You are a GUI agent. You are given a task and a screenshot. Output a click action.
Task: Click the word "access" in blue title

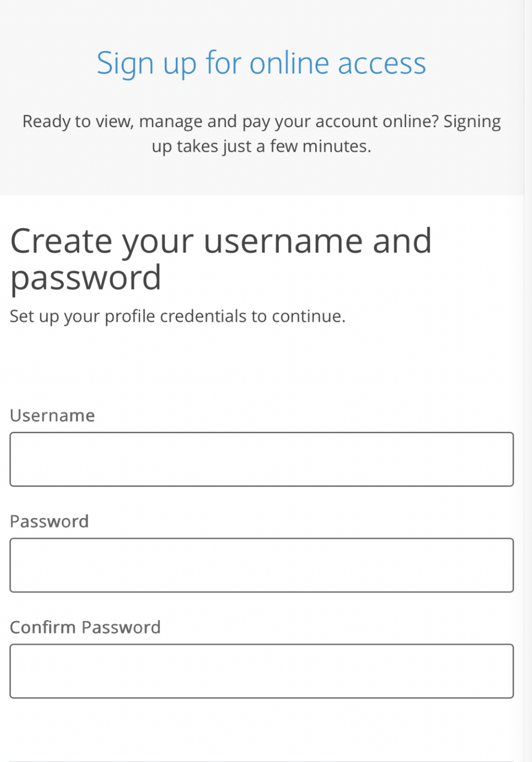tap(382, 64)
